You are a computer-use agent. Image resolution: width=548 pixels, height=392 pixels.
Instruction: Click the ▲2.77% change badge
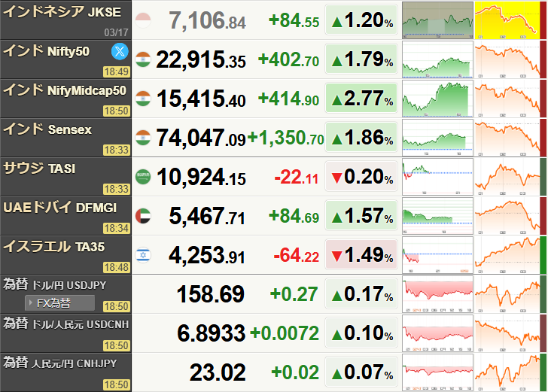click(361, 99)
